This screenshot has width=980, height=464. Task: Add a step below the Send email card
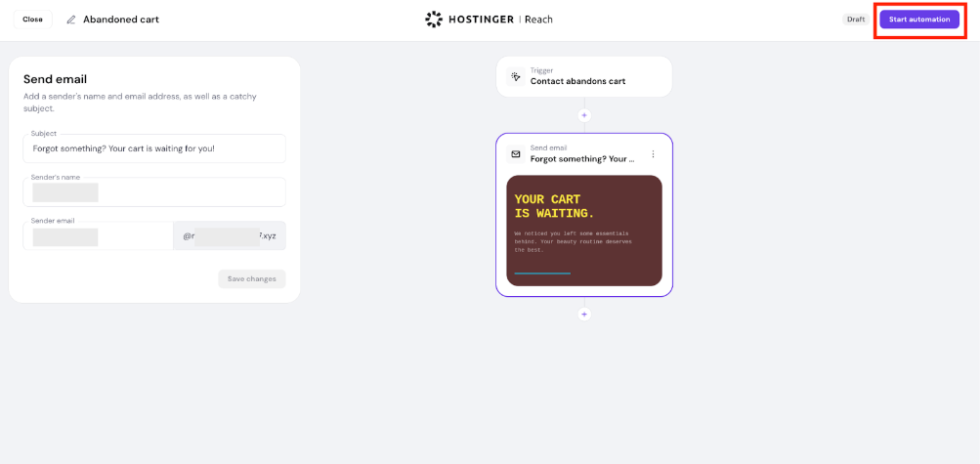(584, 315)
